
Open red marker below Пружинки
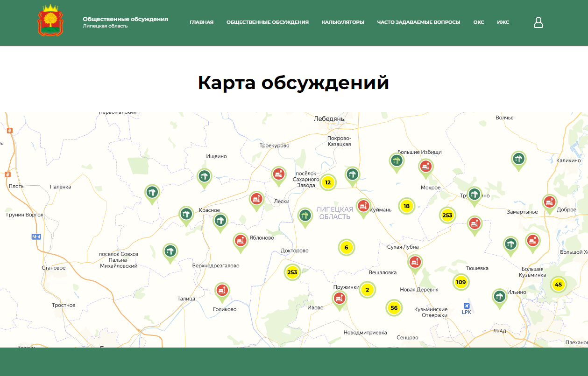[x=340, y=301]
